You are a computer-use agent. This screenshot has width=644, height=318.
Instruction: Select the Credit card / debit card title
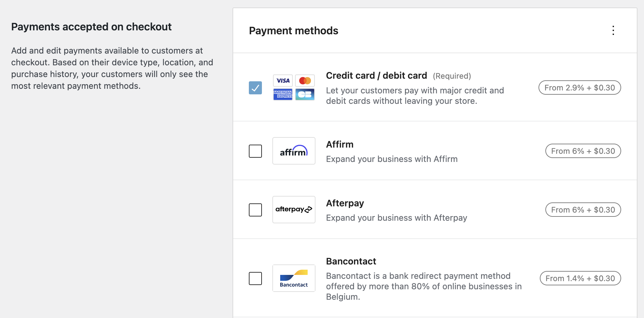pyautogui.click(x=377, y=76)
